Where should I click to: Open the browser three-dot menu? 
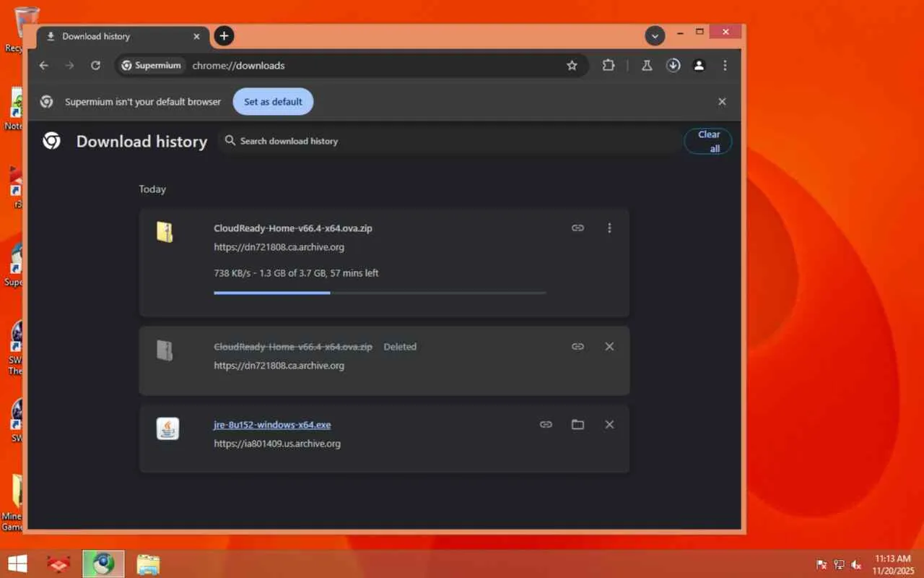[725, 65]
